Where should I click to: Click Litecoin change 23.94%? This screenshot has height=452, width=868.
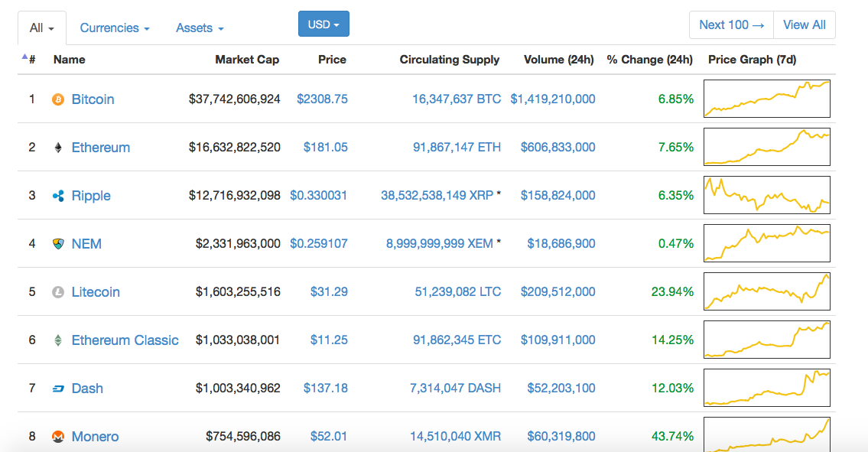coord(672,292)
